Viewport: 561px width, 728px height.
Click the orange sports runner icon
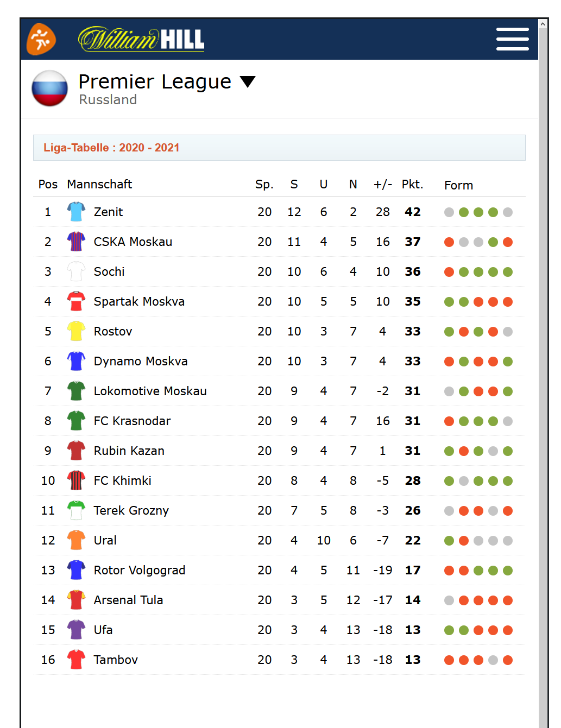click(x=41, y=39)
